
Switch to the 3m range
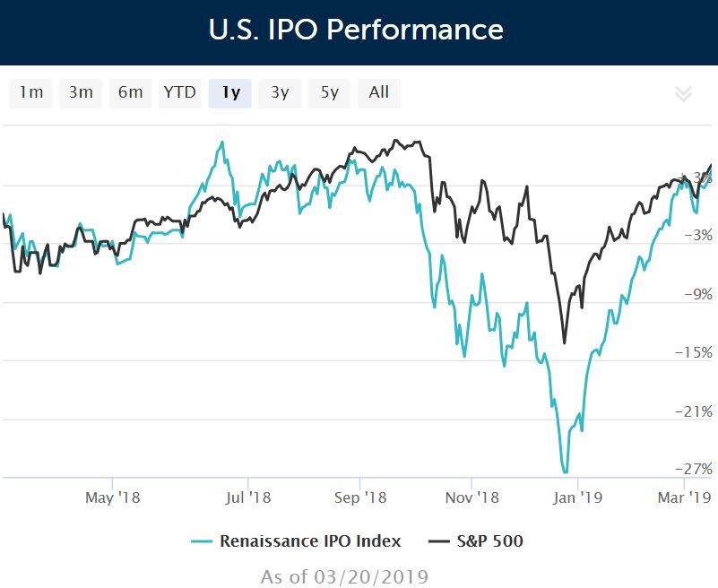81,92
